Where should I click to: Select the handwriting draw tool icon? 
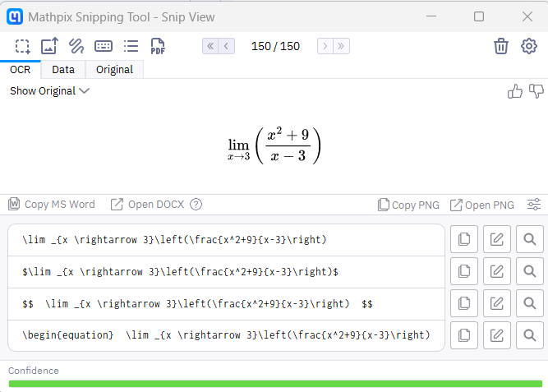click(x=76, y=46)
